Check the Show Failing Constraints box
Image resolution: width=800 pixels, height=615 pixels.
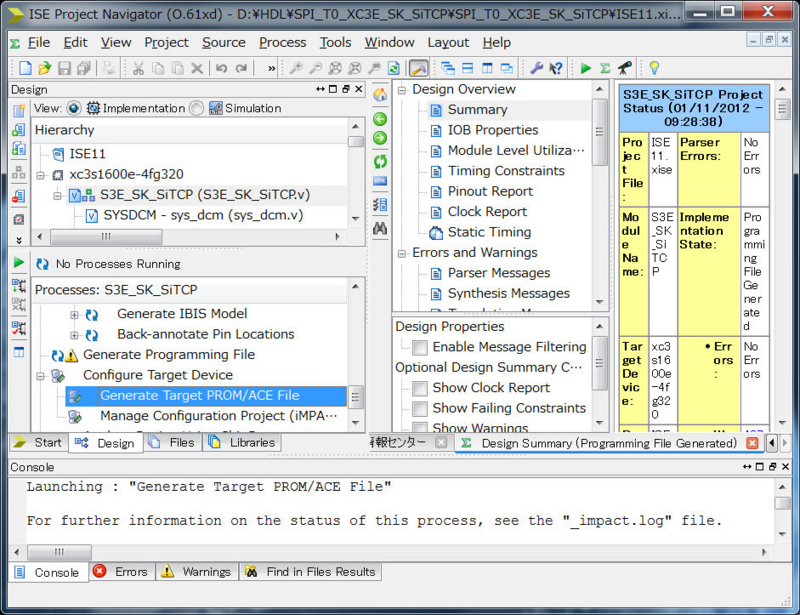tap(420, 409)
